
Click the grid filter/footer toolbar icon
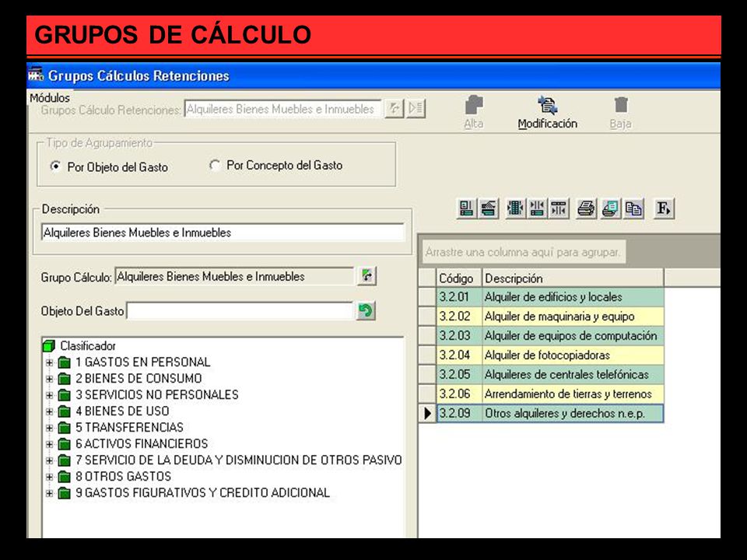click(x=489, y=208)
